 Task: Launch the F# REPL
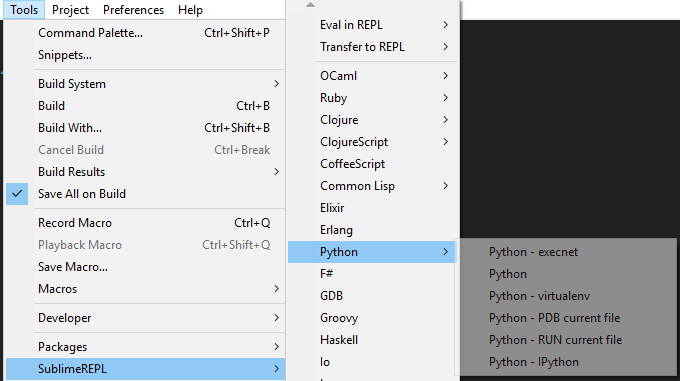372,274
